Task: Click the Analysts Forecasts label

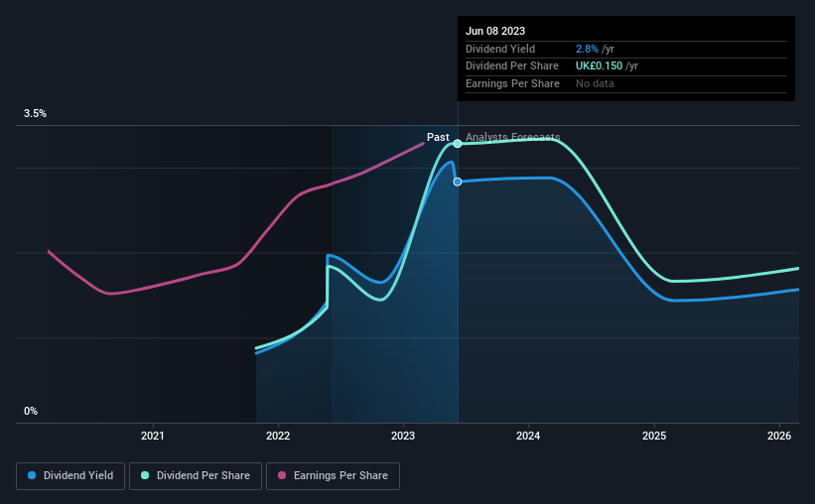Action: (512, 137)
